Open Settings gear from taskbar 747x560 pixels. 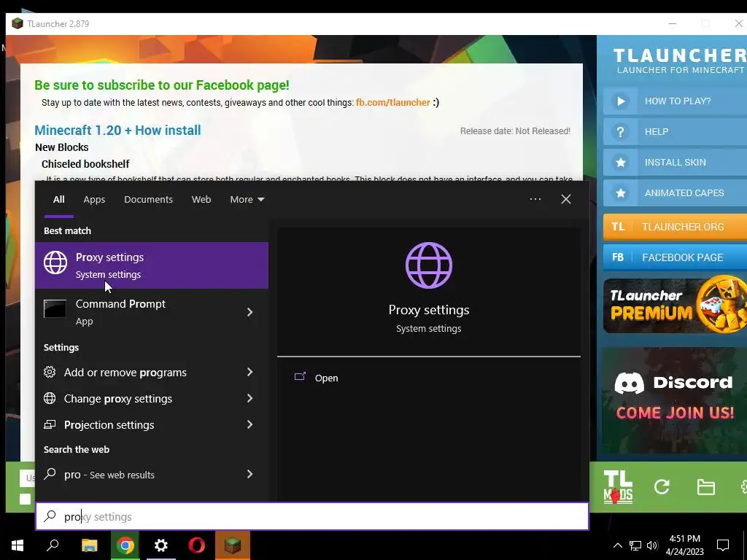(161, 545)
